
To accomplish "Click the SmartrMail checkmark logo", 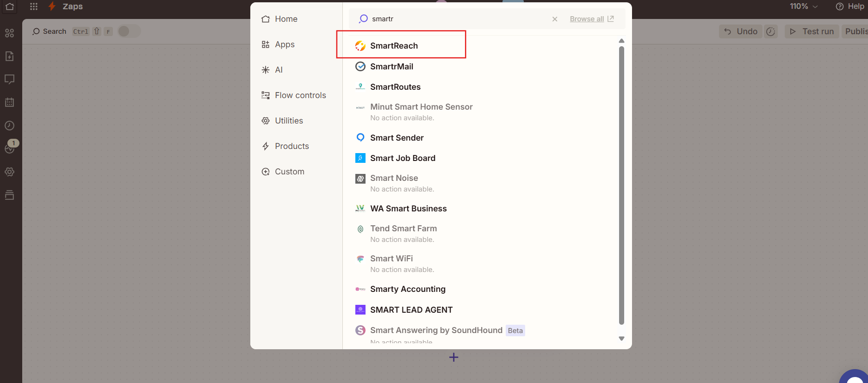I will (x=360, y=67).
